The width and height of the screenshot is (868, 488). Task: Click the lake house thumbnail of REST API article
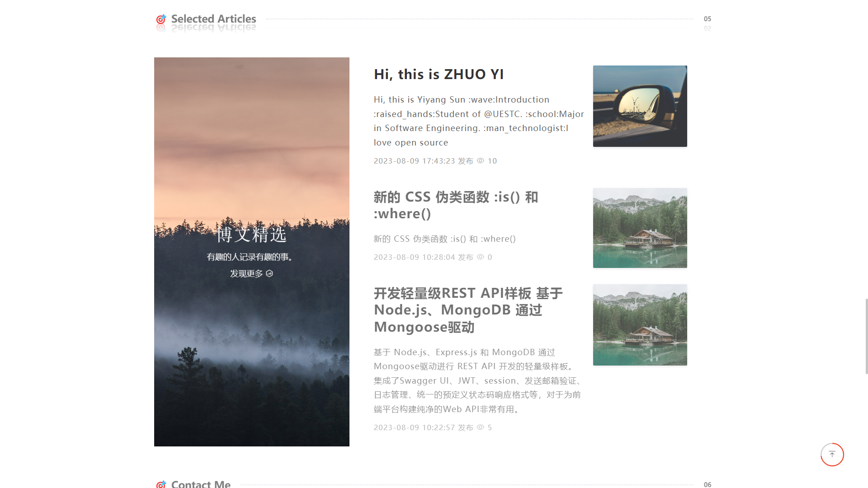[640, 325]
